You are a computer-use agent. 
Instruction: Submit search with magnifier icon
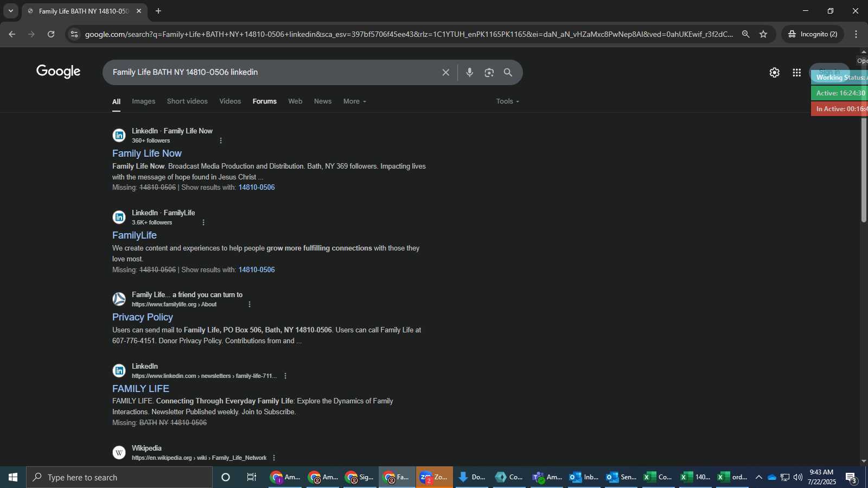pyautogui.click(x=508, y=73)
